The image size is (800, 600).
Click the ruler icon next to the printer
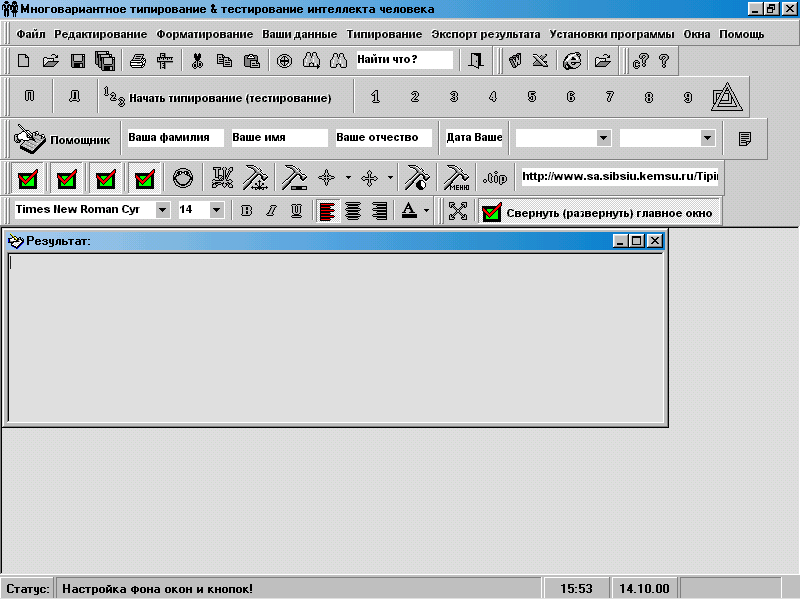(x=165, y=61)
